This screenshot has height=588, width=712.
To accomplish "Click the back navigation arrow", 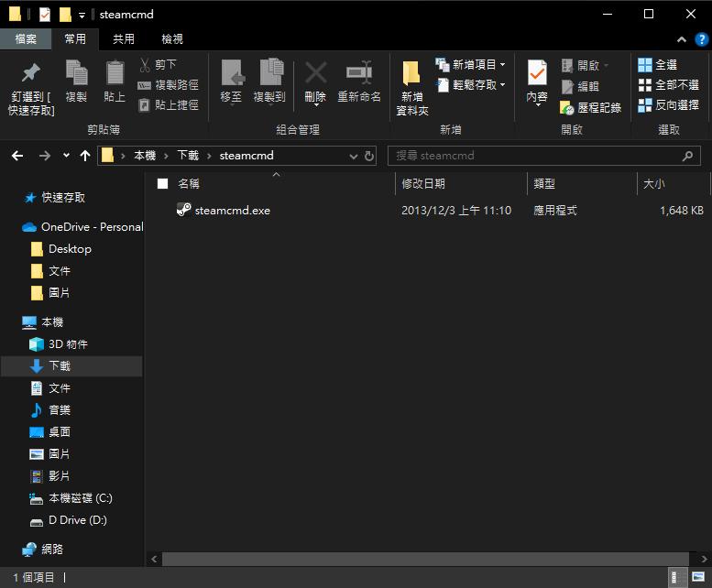I will pos(17,156).
